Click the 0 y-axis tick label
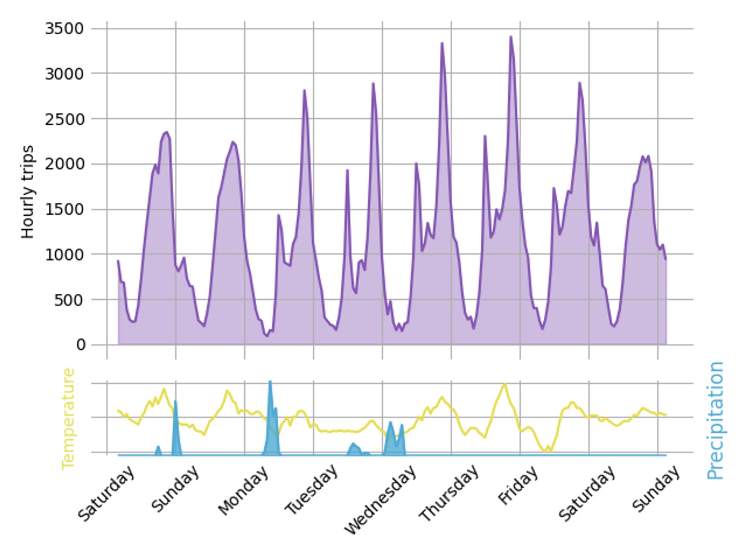This screenshot has height=560, width=747. (x=80, y=345)
